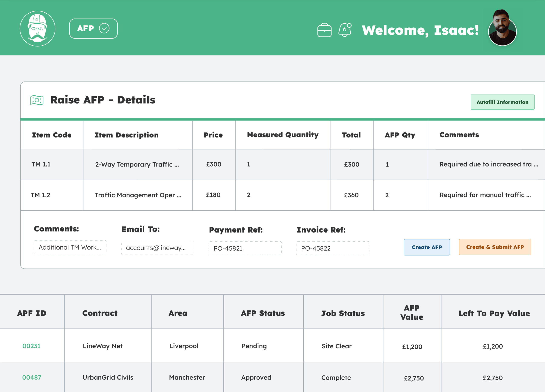Open the briefcase icon in header

pos(324,30)
